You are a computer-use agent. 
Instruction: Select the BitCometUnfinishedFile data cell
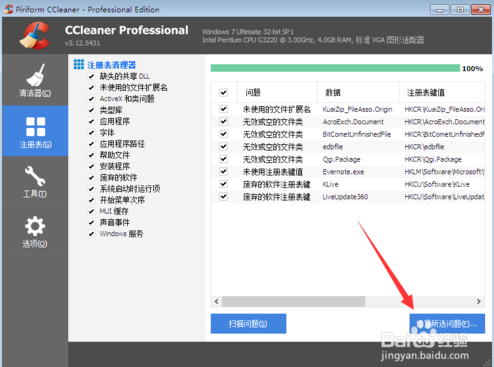tap(357, 134)
